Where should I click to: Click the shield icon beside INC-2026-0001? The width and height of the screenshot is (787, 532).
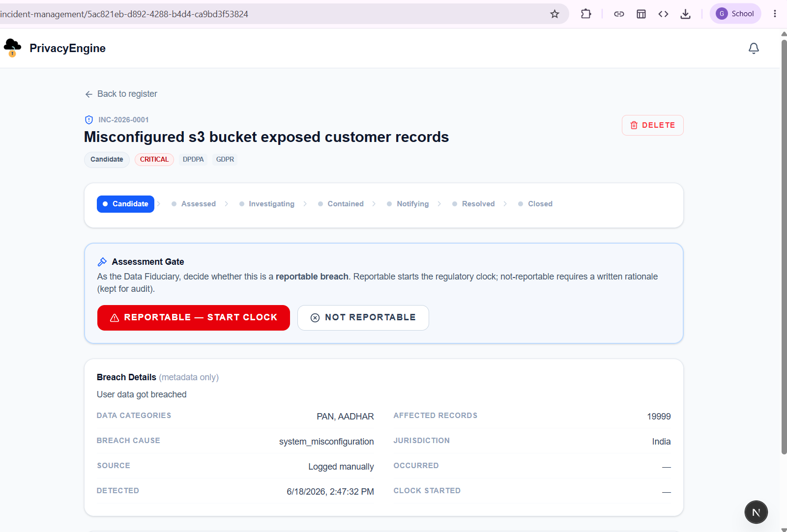[x=89, y=120]
